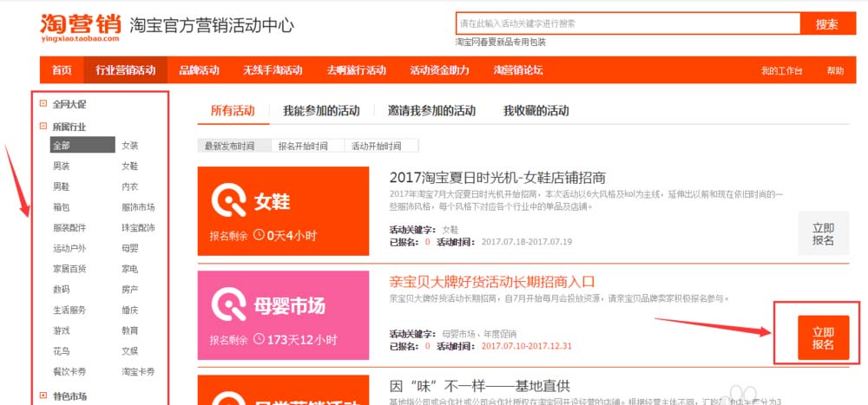
Task: Select 餐饮卡券 in the industry filter
Action: [x=69, y=371]
